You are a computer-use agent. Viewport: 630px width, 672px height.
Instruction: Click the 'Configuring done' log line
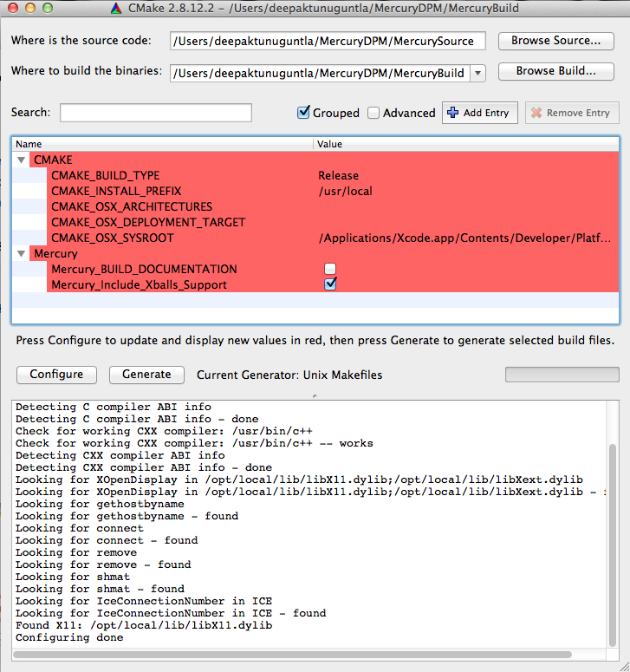69,637
